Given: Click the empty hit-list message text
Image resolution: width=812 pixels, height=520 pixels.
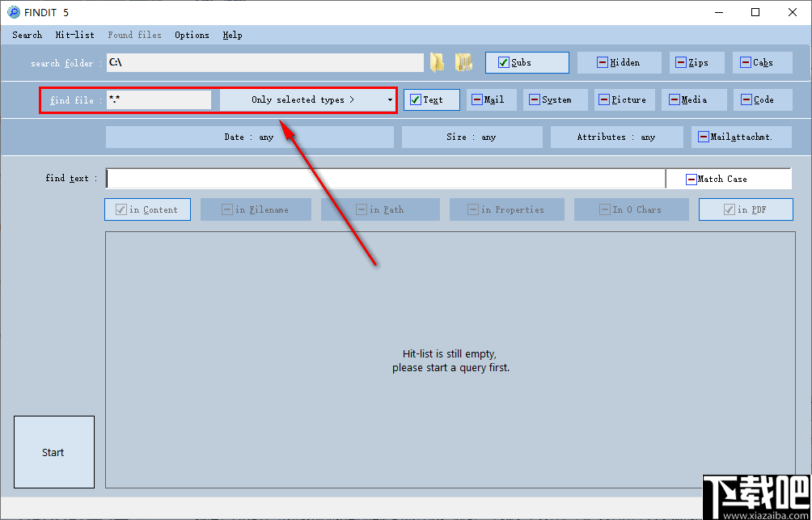Looking at the screenshot, I should (x=450, y=361).
